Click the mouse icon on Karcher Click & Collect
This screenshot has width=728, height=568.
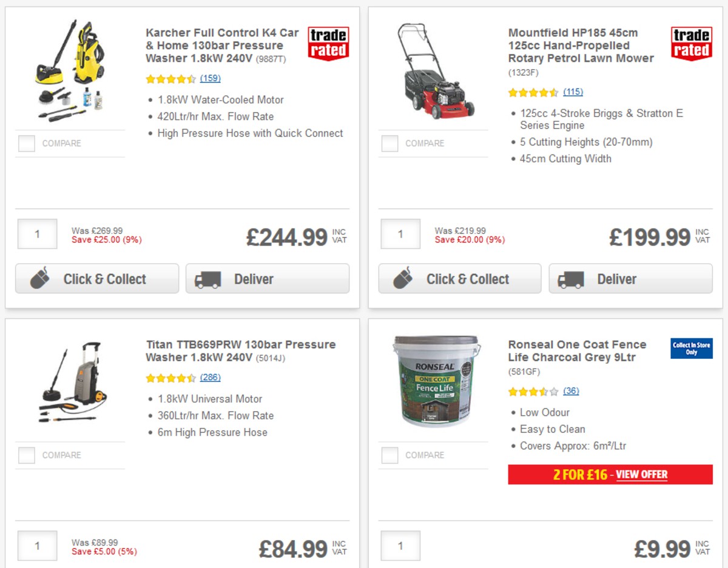39,278
